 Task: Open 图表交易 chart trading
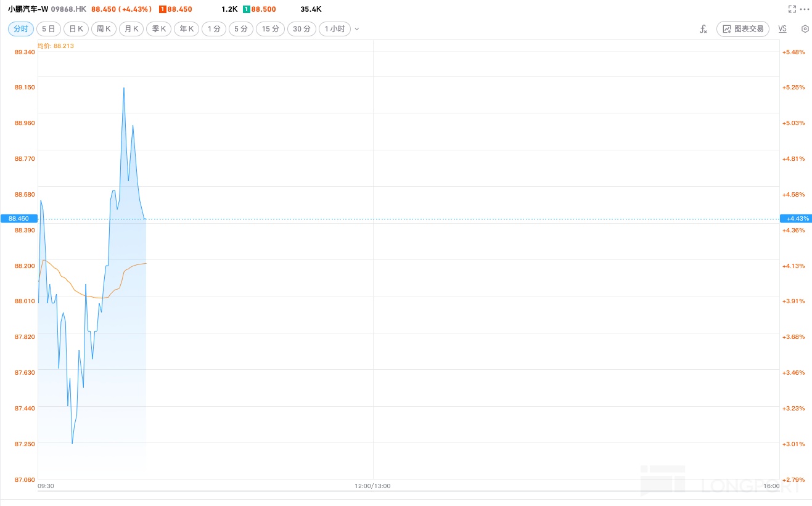tap(742, 29)
